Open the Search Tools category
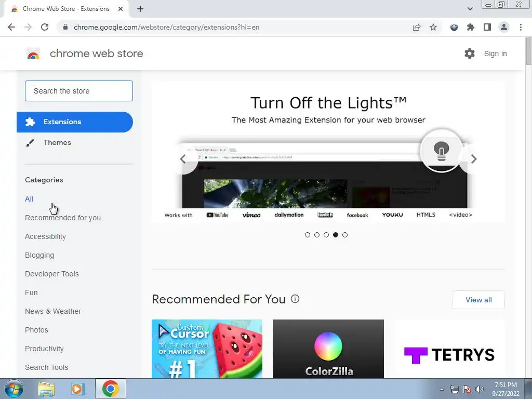 [x=46, y=367]
